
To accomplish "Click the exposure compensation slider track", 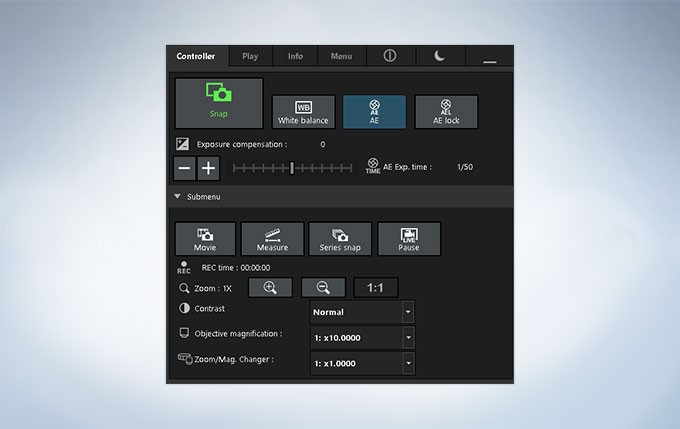I will [x=292, y=168].
